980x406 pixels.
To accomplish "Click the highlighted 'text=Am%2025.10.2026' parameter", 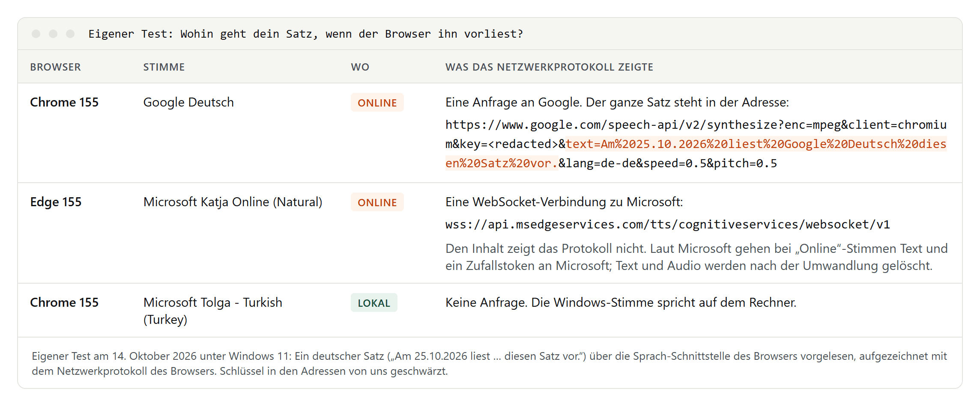I will coord(696,154).
